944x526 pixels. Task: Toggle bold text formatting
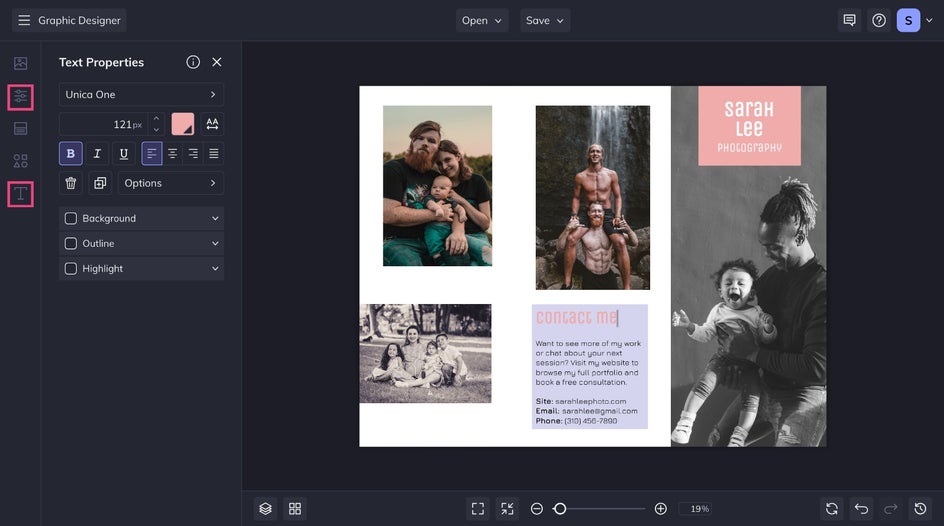70,153
